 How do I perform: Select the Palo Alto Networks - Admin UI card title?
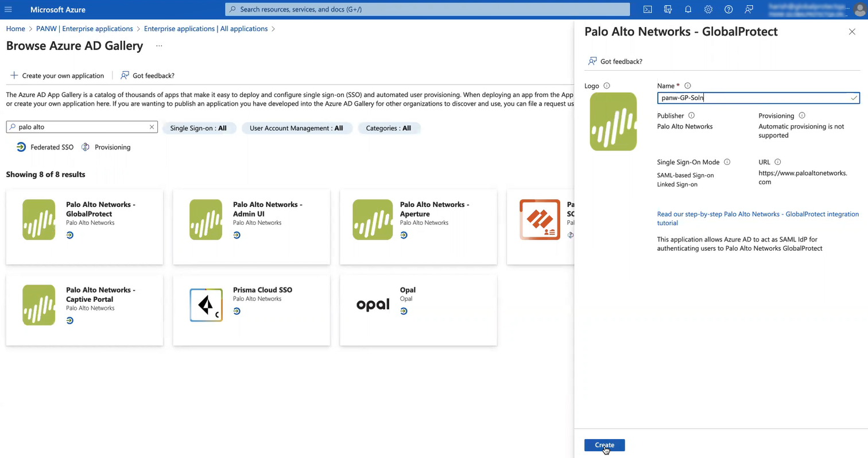coord(268,209)
